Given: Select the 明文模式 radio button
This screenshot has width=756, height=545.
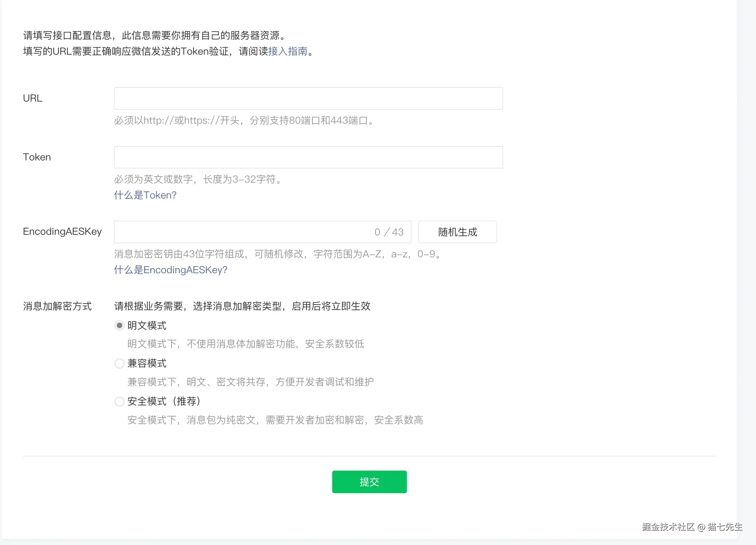Looking at the screenshot, I should [120, 325].
